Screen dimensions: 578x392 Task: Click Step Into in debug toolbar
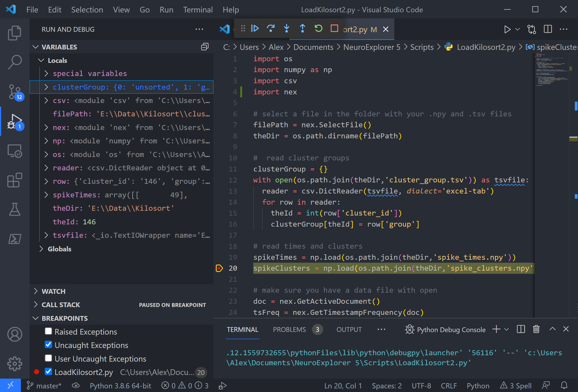287,28
